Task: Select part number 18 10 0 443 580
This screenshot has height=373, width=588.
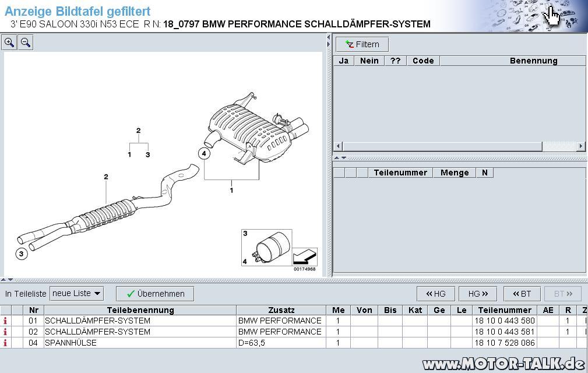Action: tap(505, 321)
